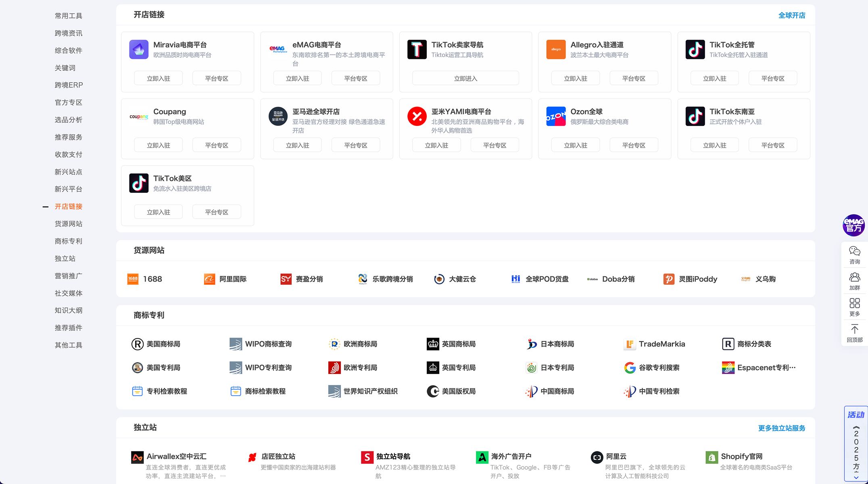Screen dimensions: 868x484
Task: Click the TikTok东南亚 logo icon
Action: pyautogui.click(x=695, y=117)
